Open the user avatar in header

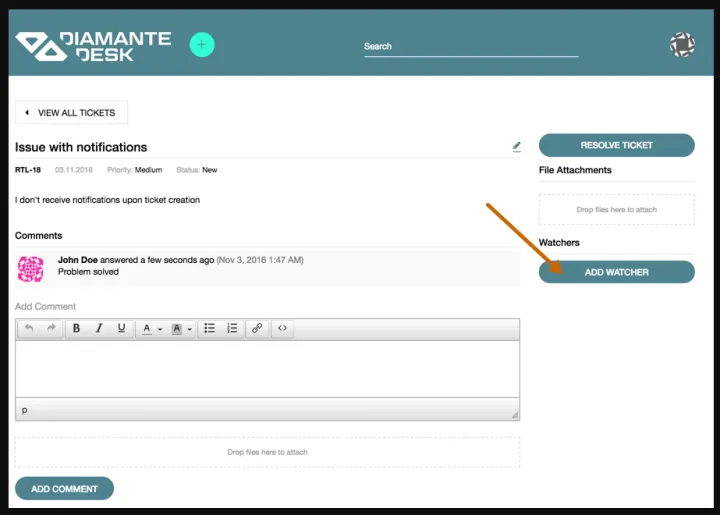(682, 45)
